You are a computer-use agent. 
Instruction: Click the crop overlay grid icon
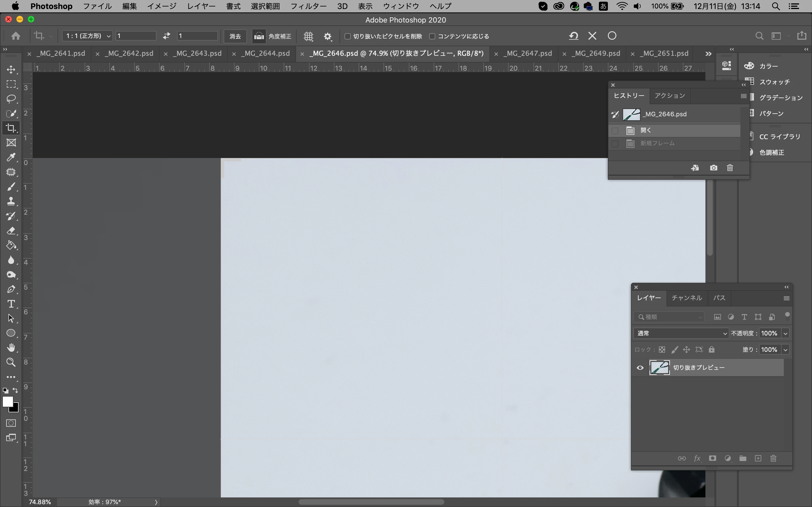pyautogui.click(x=308, y=36)
